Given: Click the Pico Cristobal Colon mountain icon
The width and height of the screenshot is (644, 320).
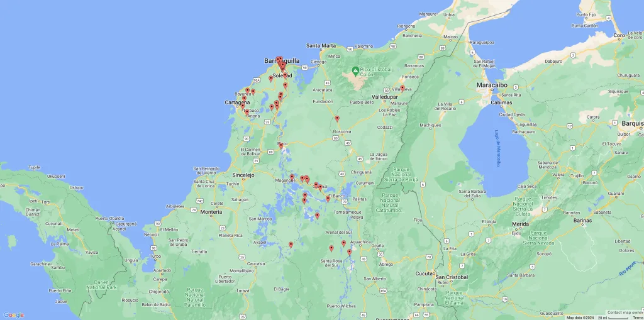Looking at the screenshot, I should tap(355, 70).
